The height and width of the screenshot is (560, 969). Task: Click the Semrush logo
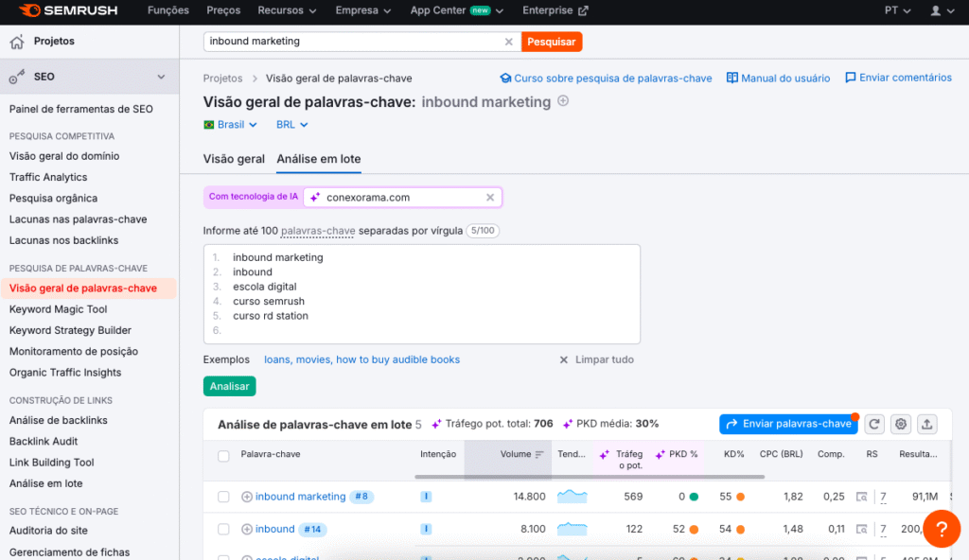(67, 10)
